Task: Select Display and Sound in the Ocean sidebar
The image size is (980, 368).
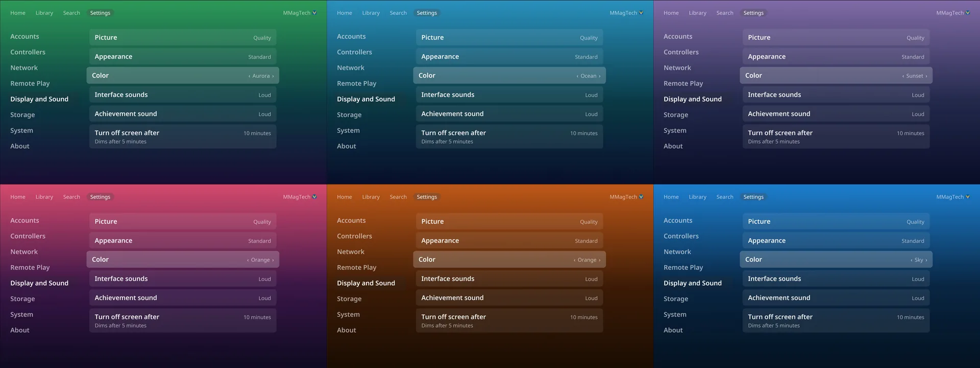Action: coord(366,99)
